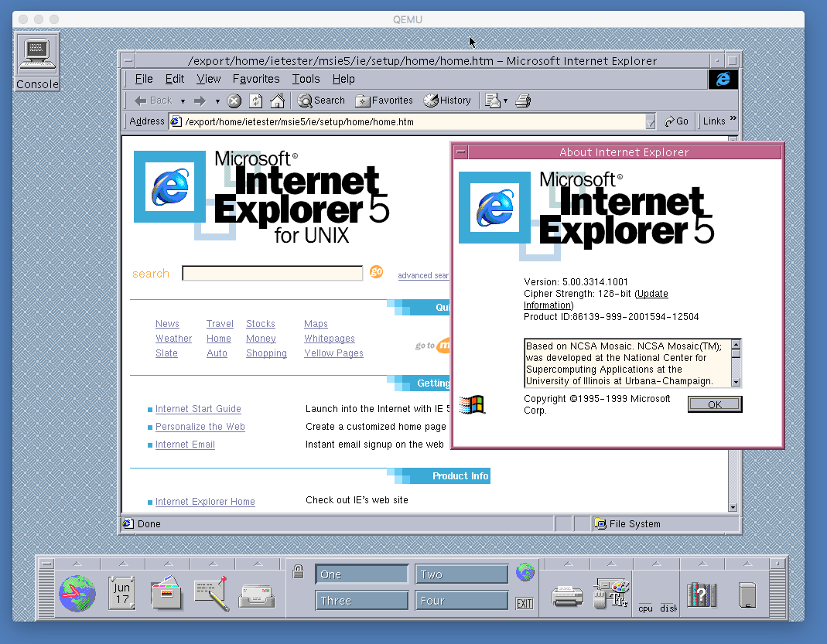This screenshot has width=827, height=644.
Task: Expand the Links toolbar chevron
Action: point(733,118)
